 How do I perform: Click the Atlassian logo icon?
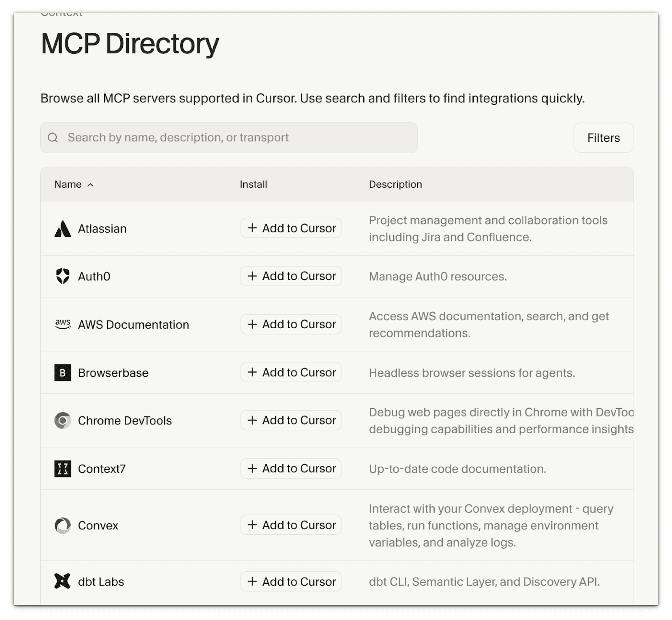63,228
